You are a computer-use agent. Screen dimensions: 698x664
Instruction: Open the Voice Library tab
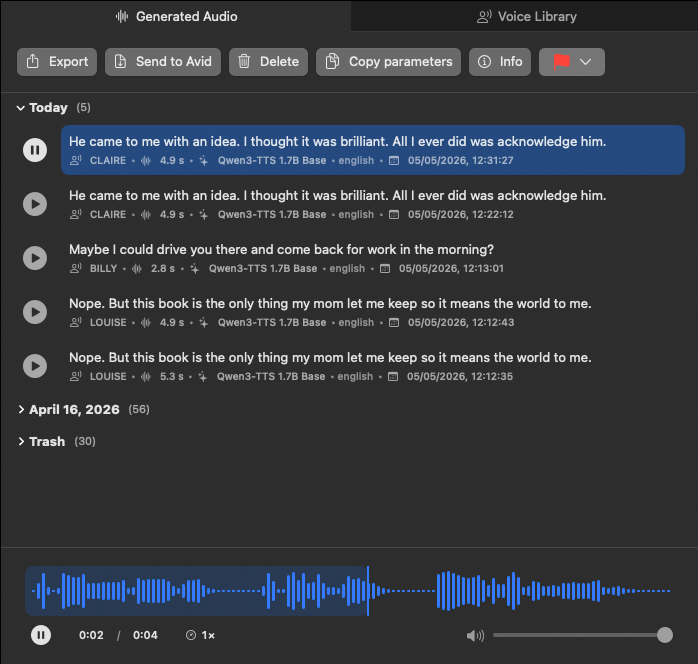coord(525,16)
